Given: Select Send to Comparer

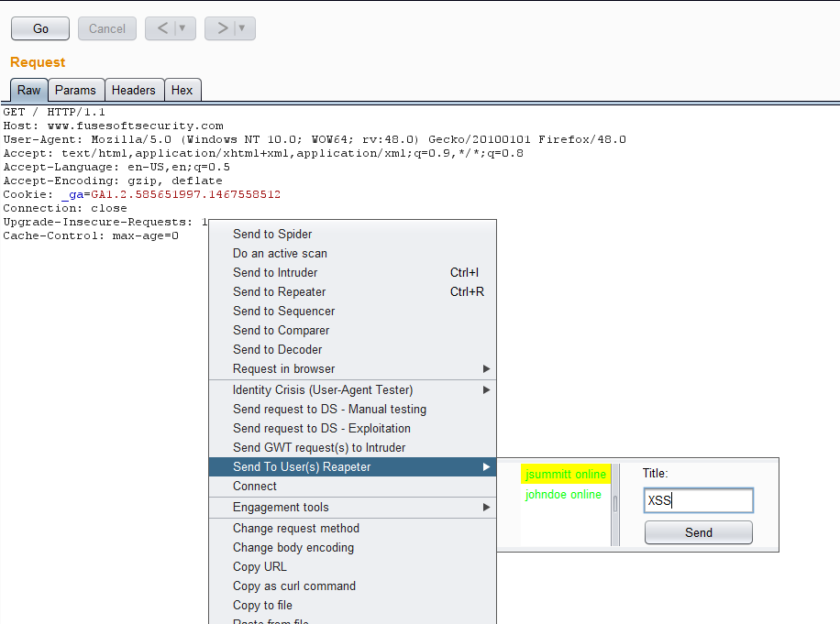Looking at the screenshot, I should [x=352, y=331].
